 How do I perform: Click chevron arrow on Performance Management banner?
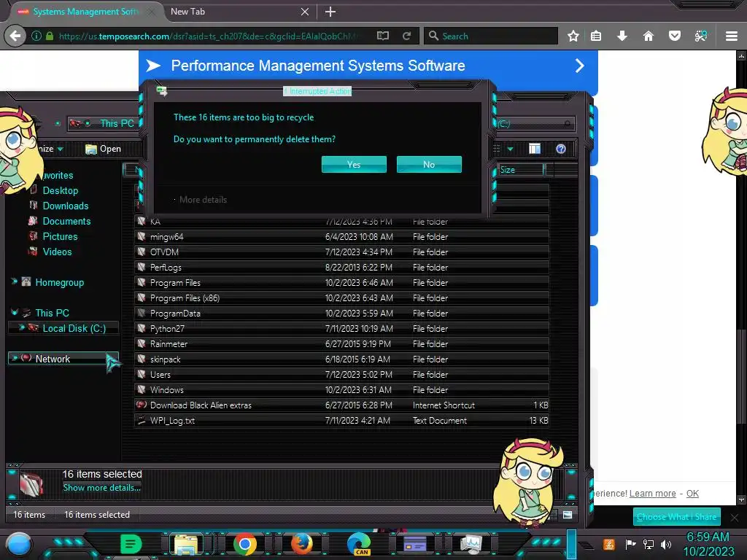pos(579,66)
